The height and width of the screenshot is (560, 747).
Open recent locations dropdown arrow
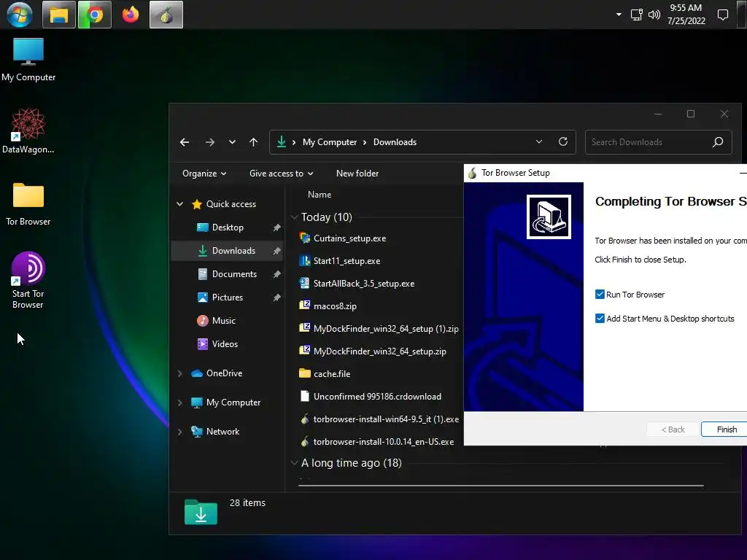pyautogui.click(x=232, y=142)
